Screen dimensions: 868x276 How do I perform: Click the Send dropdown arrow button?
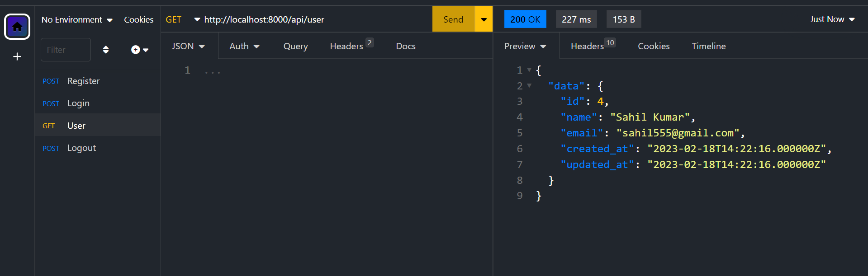point(484,19)
